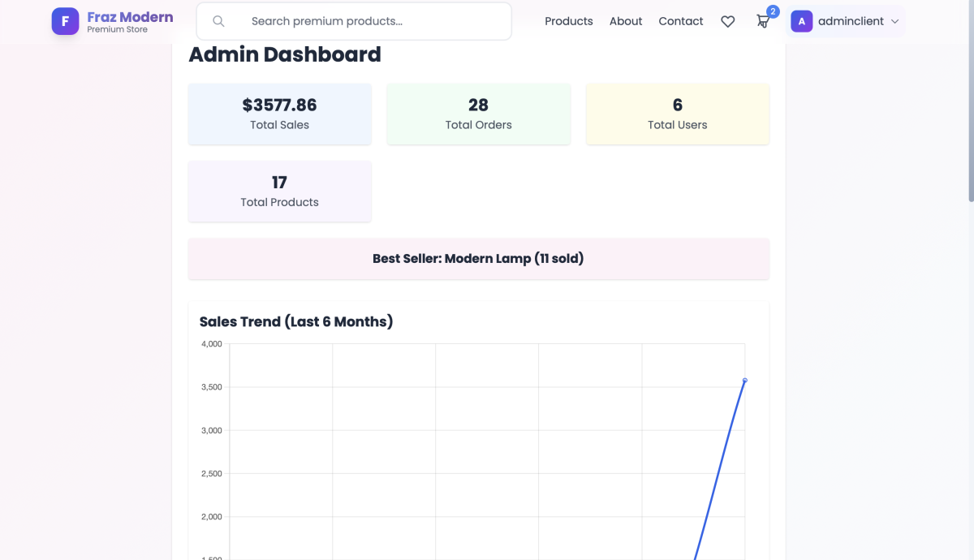Open the wishlist heart icon
Screen dimensions: 974x560
pos(728,22)
